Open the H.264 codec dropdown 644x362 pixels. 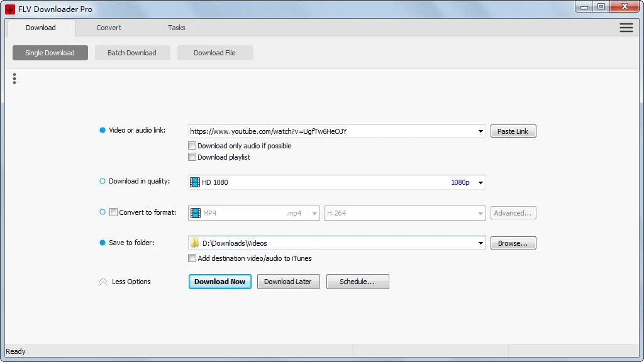(x=480, y=213)
